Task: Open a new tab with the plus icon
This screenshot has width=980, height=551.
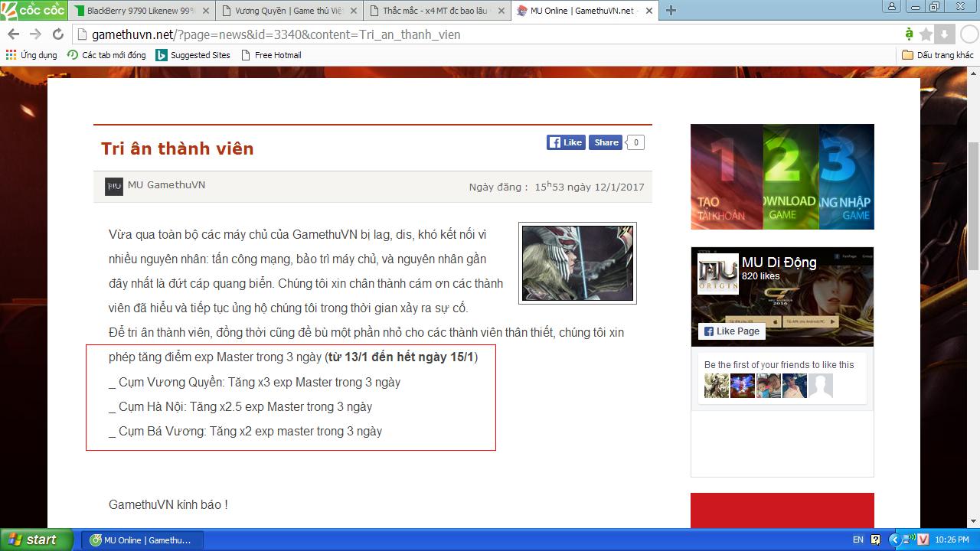Action: [671, 11]
